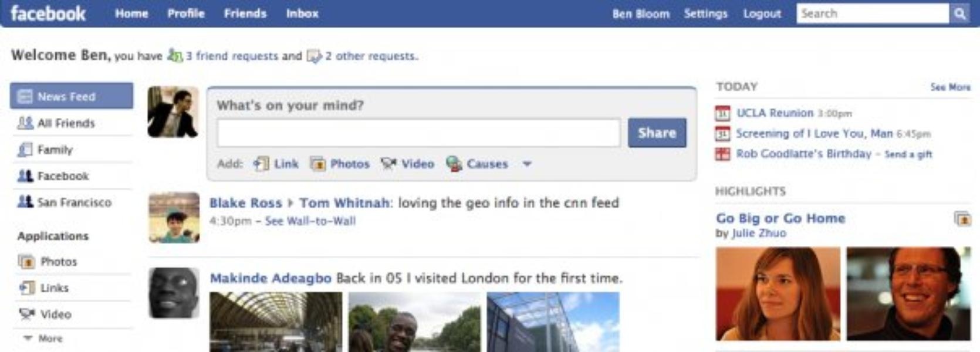Open the Inbox menu item
980x352 pixels.
pyautogui.click(x=302, y=13)
